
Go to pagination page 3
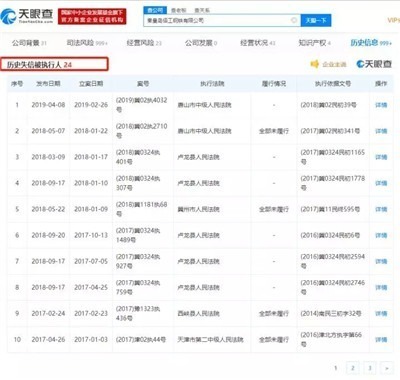[x=370, y=368]
